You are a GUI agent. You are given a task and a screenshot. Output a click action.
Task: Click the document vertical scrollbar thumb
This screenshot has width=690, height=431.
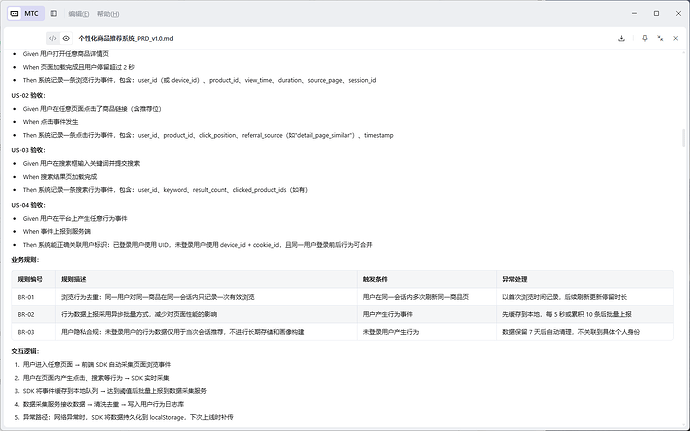click(683, 138)
